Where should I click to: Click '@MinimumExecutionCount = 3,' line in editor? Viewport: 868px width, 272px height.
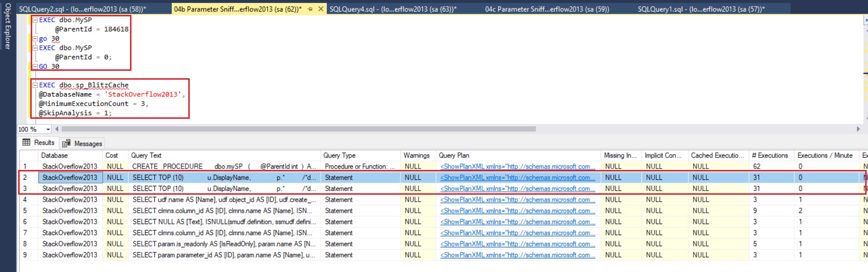pos(93,104)
